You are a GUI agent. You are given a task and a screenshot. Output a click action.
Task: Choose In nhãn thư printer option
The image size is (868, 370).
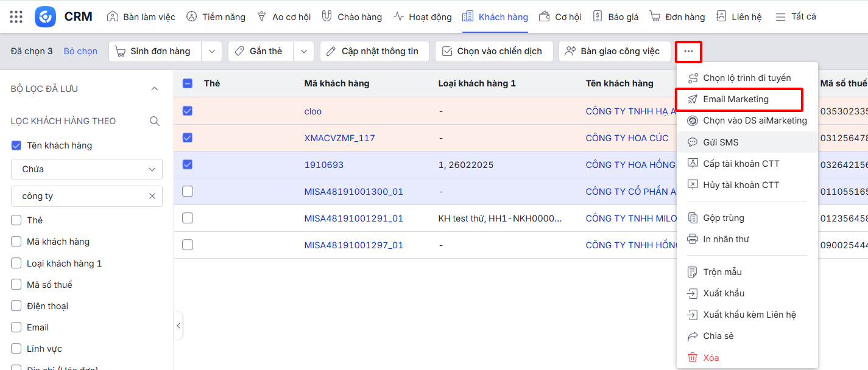725,239
